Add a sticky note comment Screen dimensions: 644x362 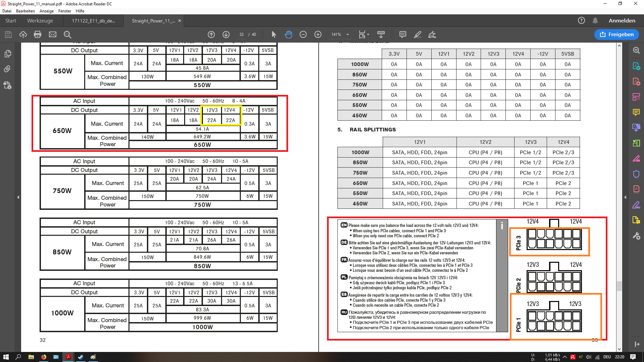403,35
